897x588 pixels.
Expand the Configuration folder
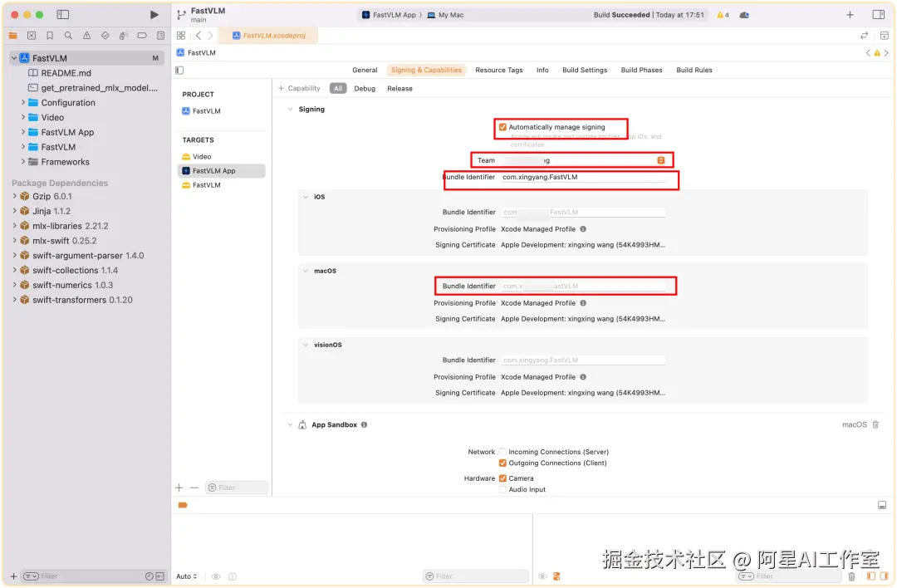(x=23, y=102)
